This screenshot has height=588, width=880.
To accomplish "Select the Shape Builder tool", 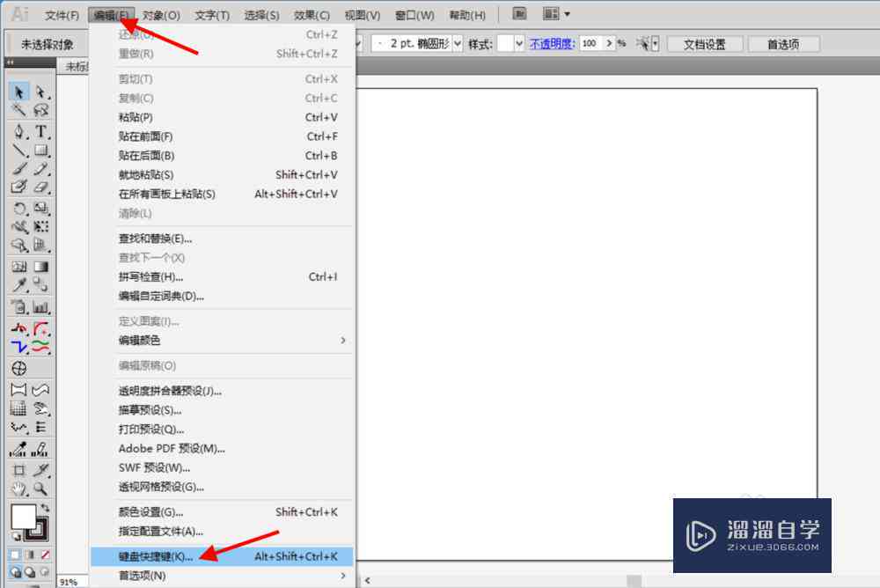I will (x=19, y=246).
